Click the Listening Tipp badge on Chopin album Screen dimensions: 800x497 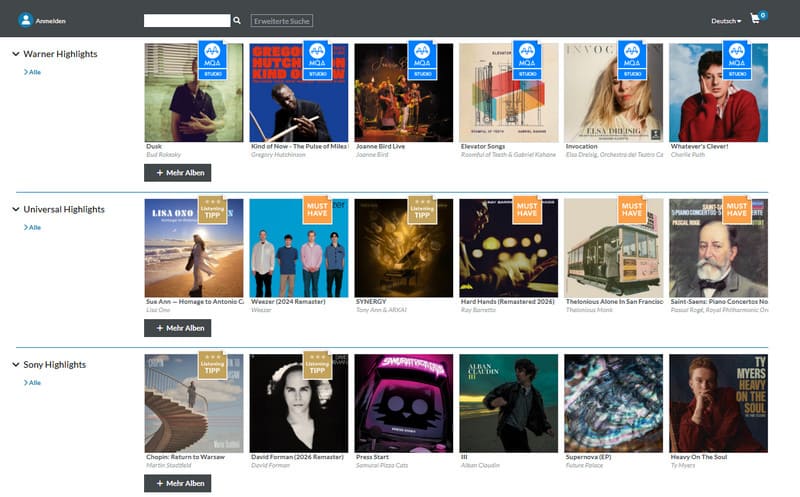pos(212,365)
